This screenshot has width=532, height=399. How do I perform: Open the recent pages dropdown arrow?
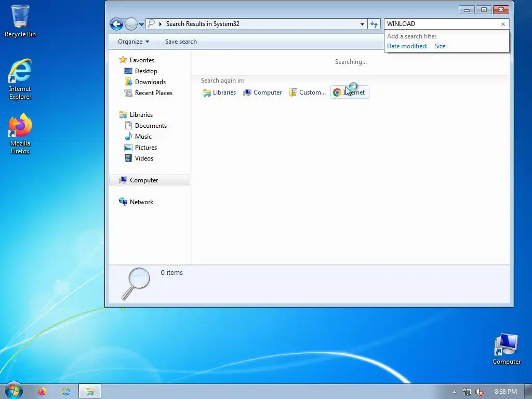[141, 24]
